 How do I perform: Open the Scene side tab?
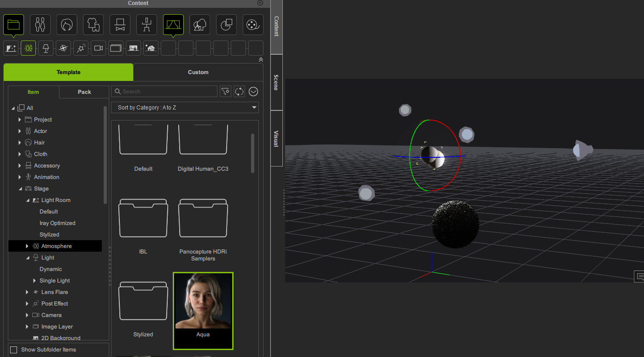pos(276,82)
